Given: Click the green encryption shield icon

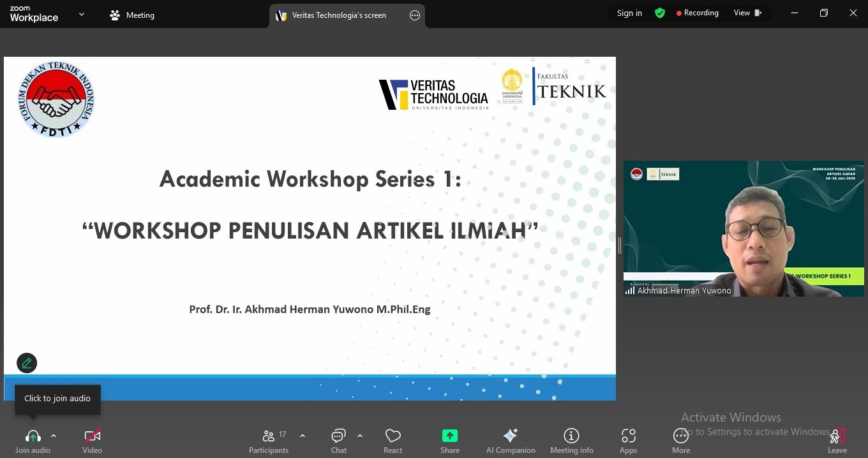Looking at the screenshot, I should click(x=660, y=13).
